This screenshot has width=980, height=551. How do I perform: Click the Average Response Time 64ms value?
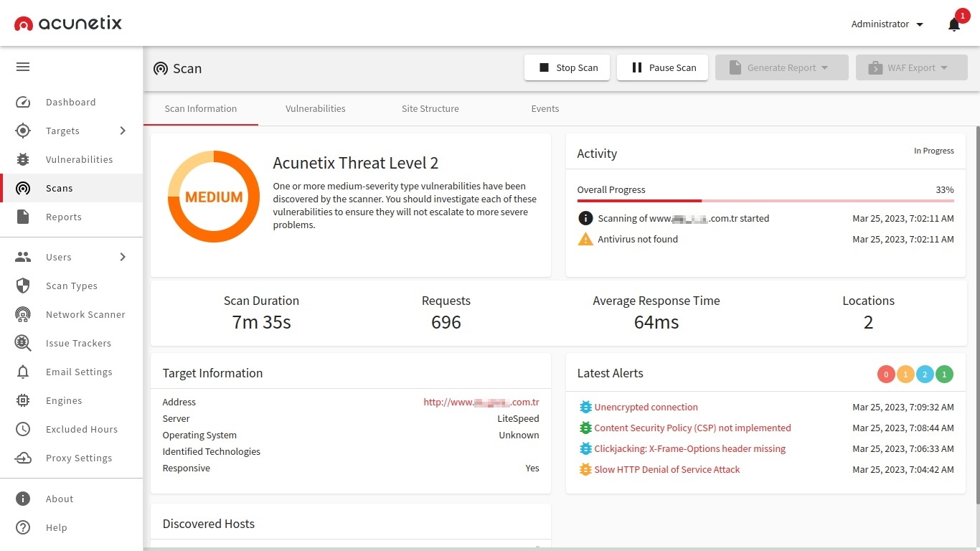click(x=656, y=323)
